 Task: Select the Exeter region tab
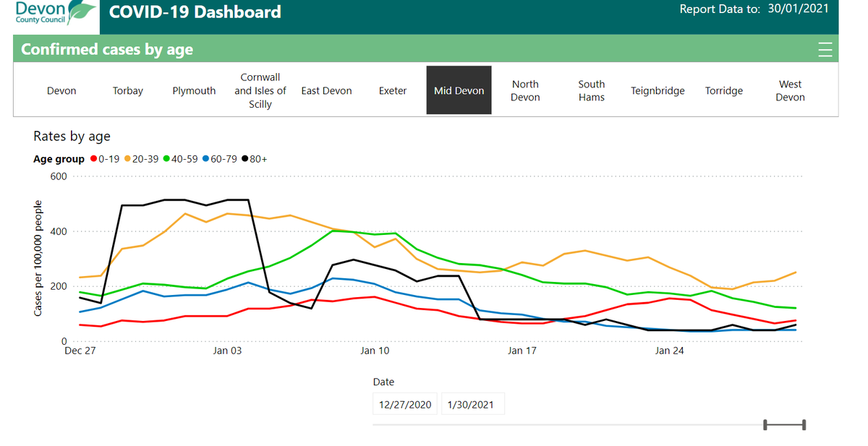tap(393, 90)
